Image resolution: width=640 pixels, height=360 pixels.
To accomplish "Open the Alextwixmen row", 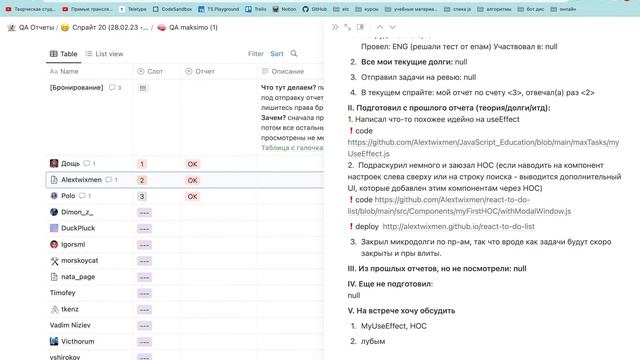I will coord(81,180).
